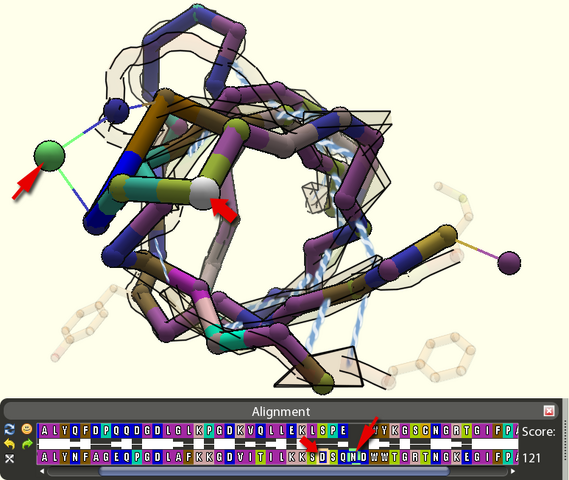Undo with the yellow back arrow
Image resolution: width=569 pixels, height=480 pixels.
9,444
